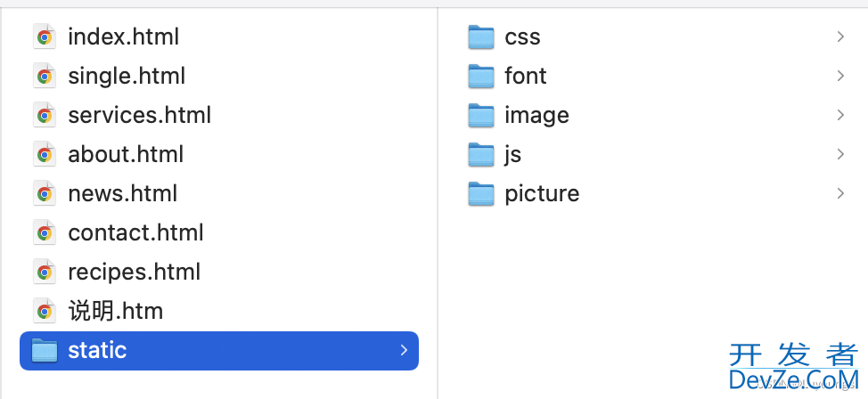Open the font folder chevron
Image resolution: width=868 pixels, height=399 pixels.
(841, 77)
